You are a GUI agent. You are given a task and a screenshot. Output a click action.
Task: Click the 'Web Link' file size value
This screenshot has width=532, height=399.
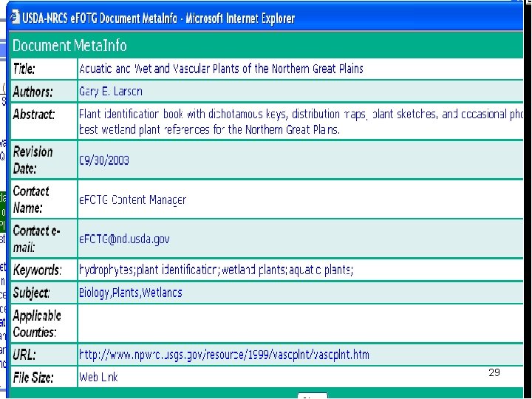pyautogui.click(x=98, y=377)
